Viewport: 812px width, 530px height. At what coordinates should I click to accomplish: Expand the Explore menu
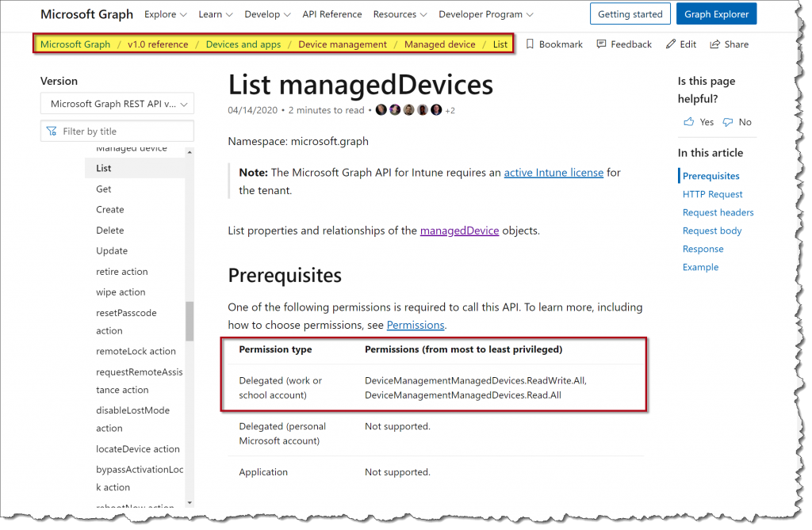coord(166,14)
